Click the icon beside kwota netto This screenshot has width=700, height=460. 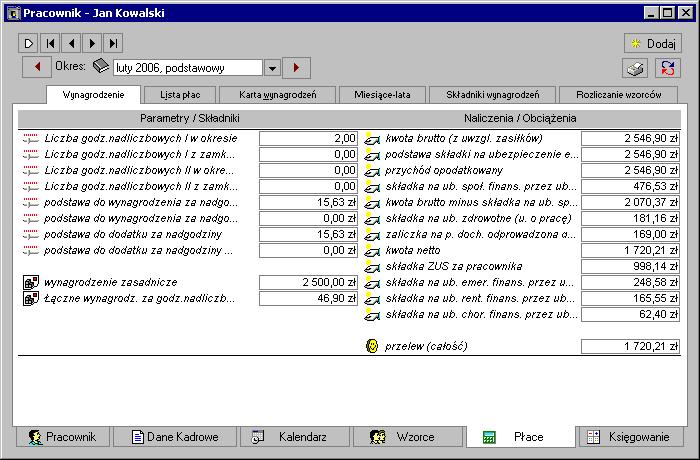[x=371, y=251]
